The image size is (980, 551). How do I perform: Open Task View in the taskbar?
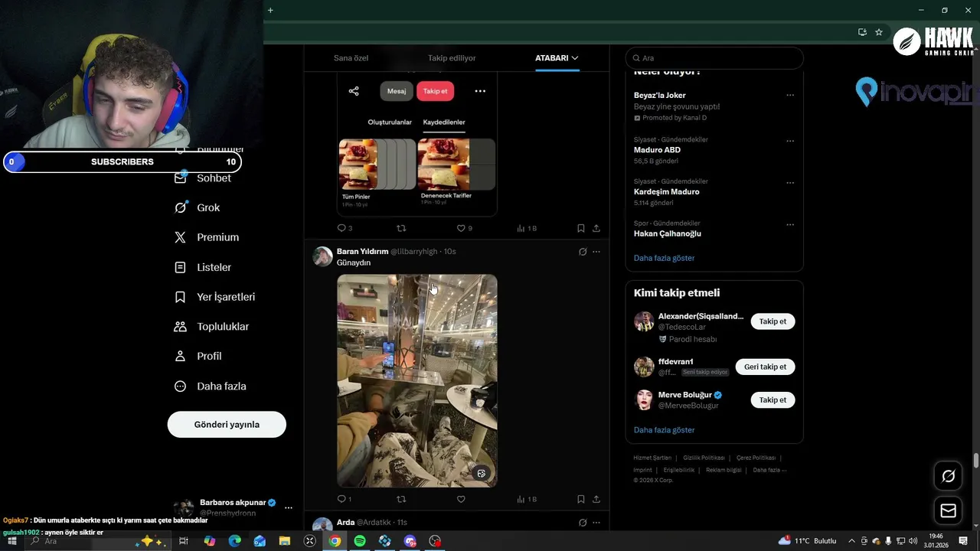coord(184,541)
